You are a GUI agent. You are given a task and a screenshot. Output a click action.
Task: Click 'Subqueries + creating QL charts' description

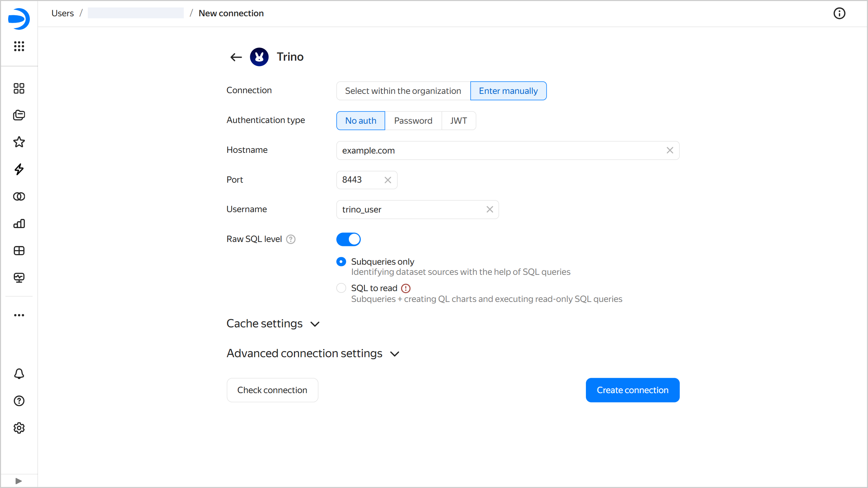pos(487,299)
